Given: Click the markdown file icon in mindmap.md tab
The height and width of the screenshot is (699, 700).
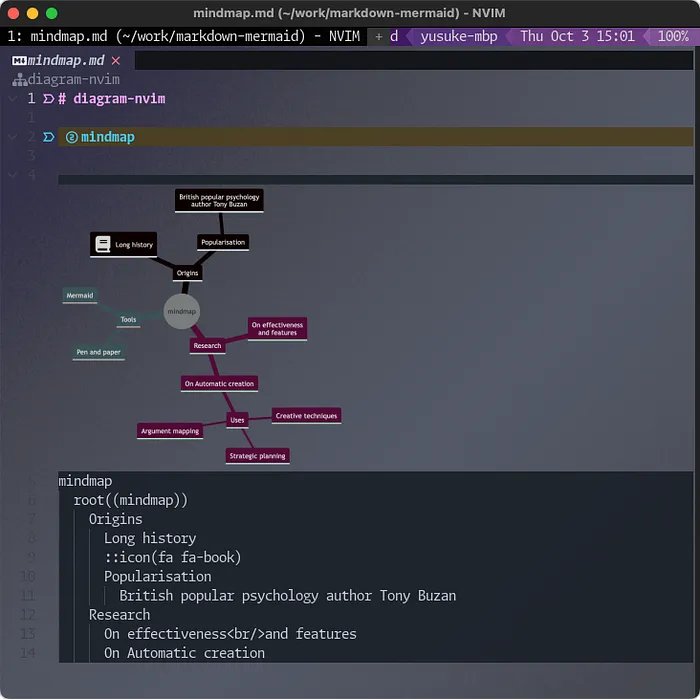Looking at the screenshot, I should [x=19, y=61].
